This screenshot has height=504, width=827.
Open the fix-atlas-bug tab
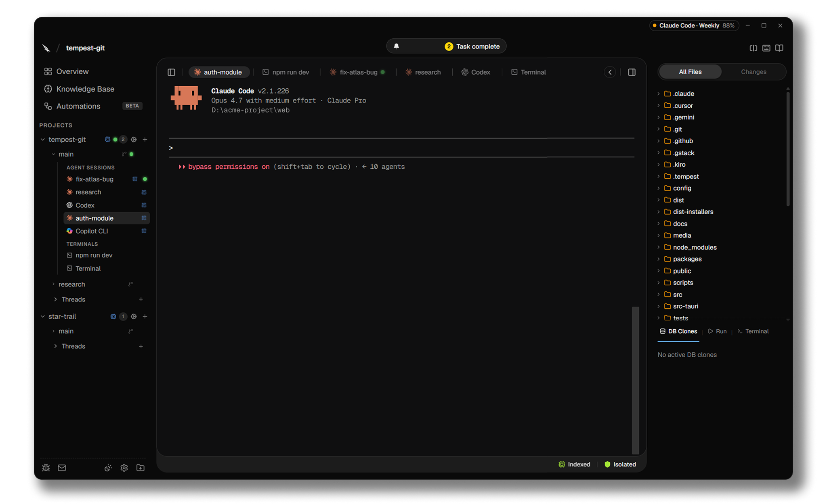[357, 72]
